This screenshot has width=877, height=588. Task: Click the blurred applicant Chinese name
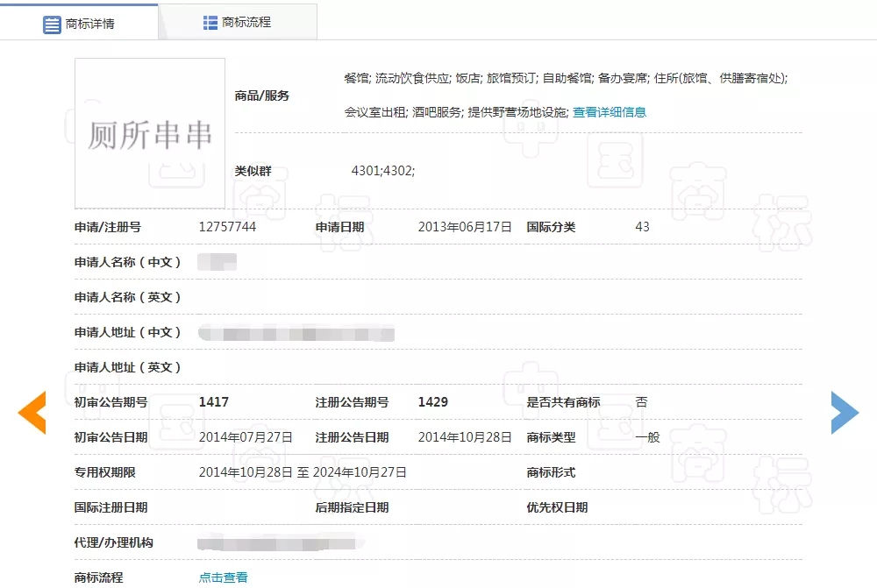[217, 261]
